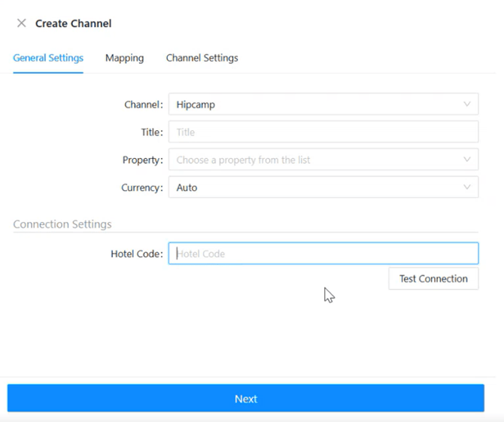The width and height of the screenshot is (504, 422).
Task: Open the Channel dropdown showing Hipcamp
Action: click(316, 105)
